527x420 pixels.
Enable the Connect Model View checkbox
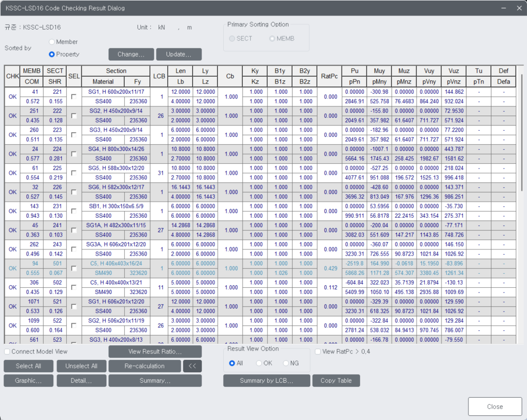coord(7,351)
